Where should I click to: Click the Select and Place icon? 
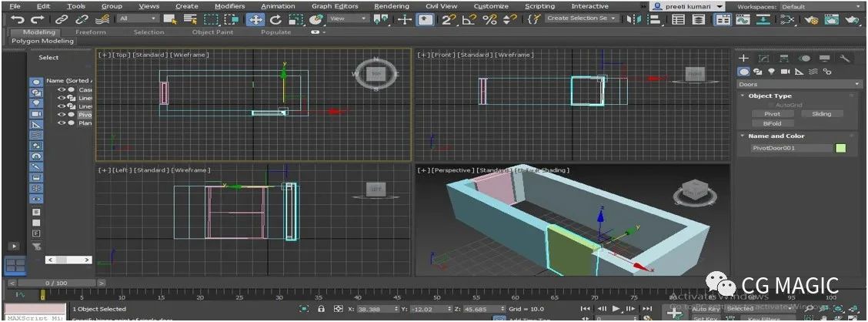[315, 19]
